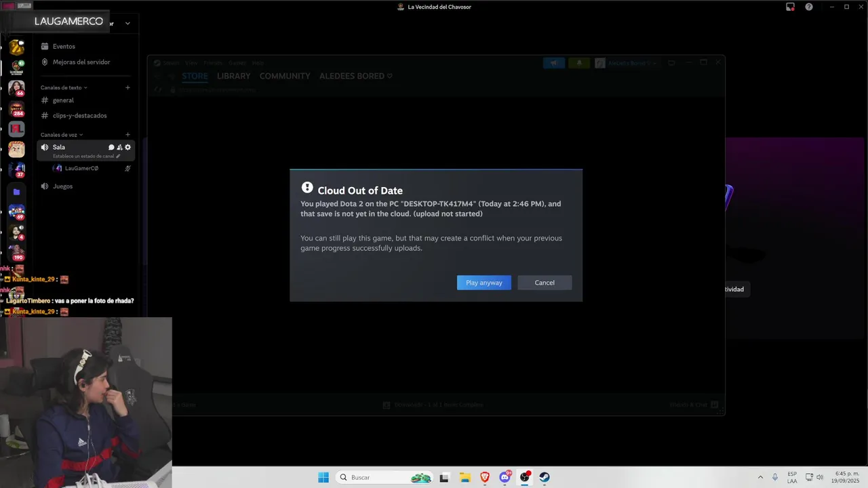Open the Windows Start menu
868x488 pixels.
pyautogui.click(x=323, y=477)
